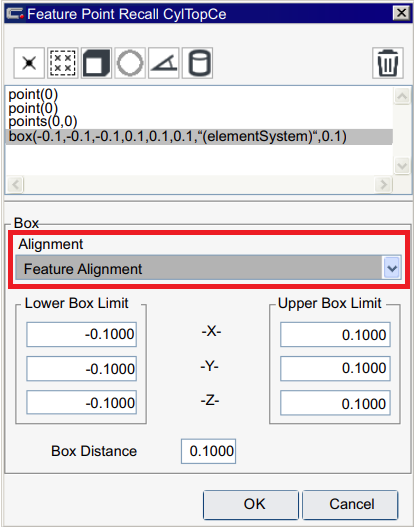Click the list's scroll right arrow

383,184
